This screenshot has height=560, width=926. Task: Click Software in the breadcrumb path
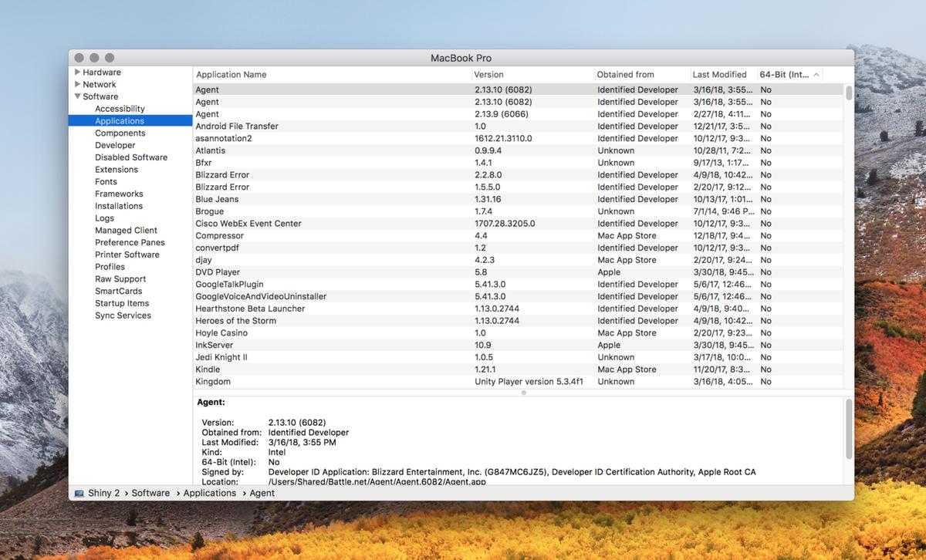[150, 493]
